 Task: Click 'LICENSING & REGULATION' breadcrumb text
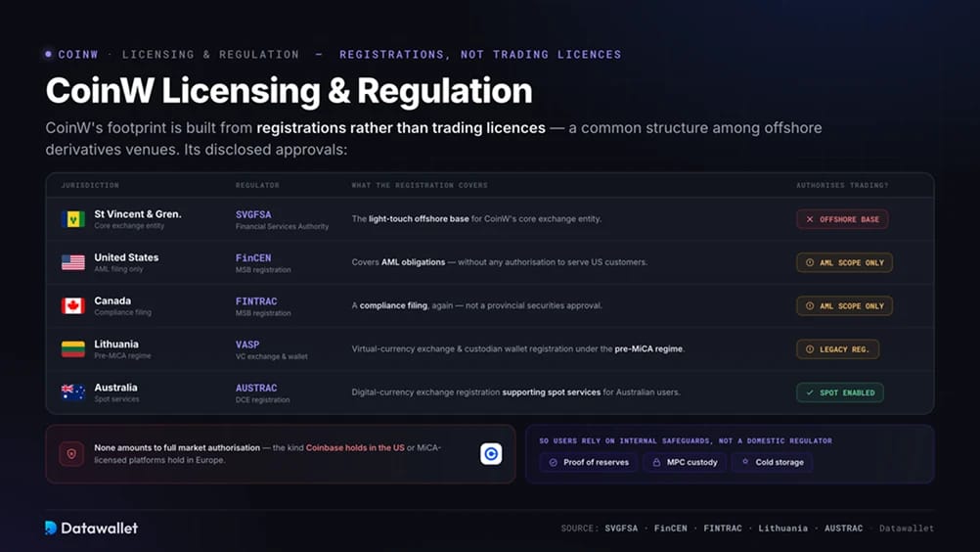pos(210,55)
